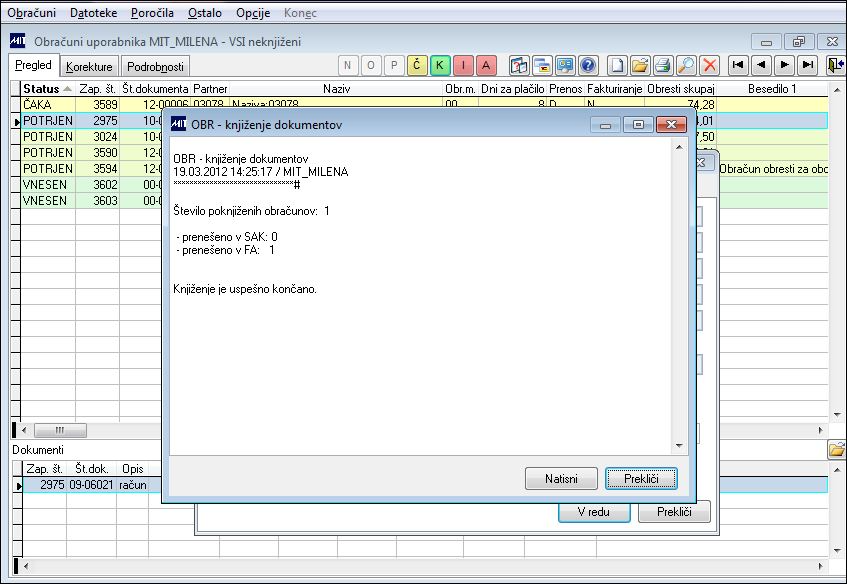Screen dimensions: 847x584
Task: Click the Obresti skupaj column header
Action: [x=681, y=89]
